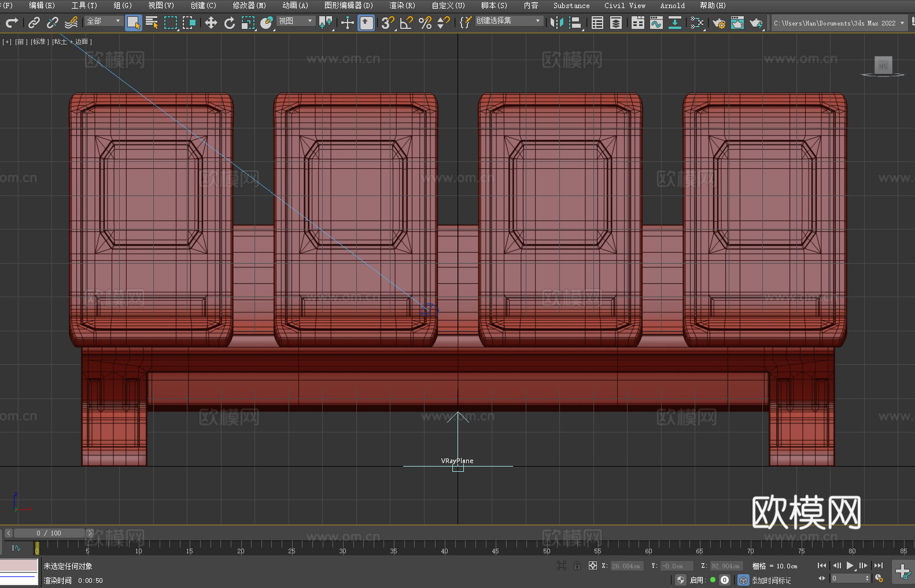This screenshot has height=588, width=915.
Task: Open the 工具(T) menu
Action: point(84,5)
